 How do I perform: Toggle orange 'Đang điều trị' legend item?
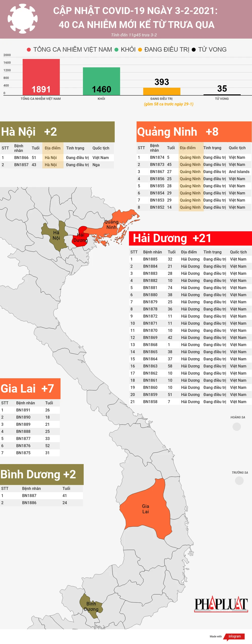tap(164, 50)
